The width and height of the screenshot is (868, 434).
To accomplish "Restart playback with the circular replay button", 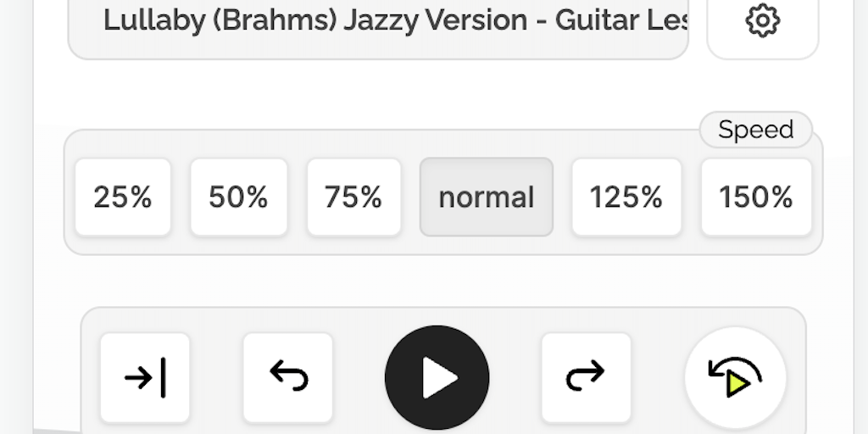I will click(x=735, y=377).
